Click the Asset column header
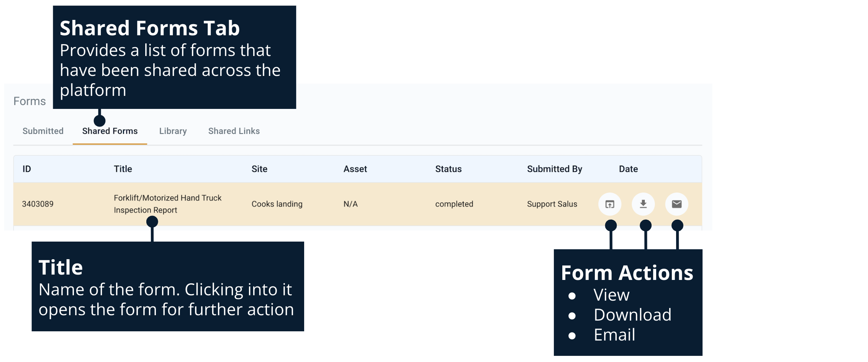Image resolution: width=868 pixels, height=362 pixels. tap(355, 169)
